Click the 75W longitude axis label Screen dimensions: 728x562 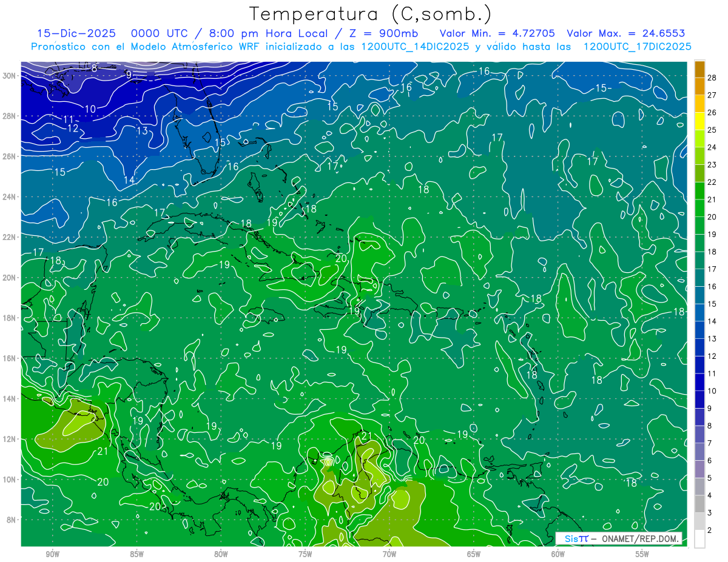pyautogui.click(x=305, y=554)
